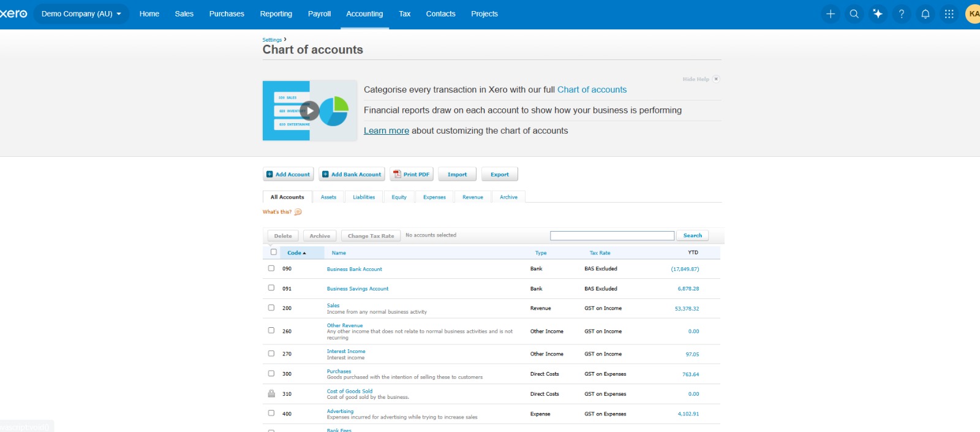Click Hide Help
Viewport: 980px width, 432px height.
(x=696, y=79)
